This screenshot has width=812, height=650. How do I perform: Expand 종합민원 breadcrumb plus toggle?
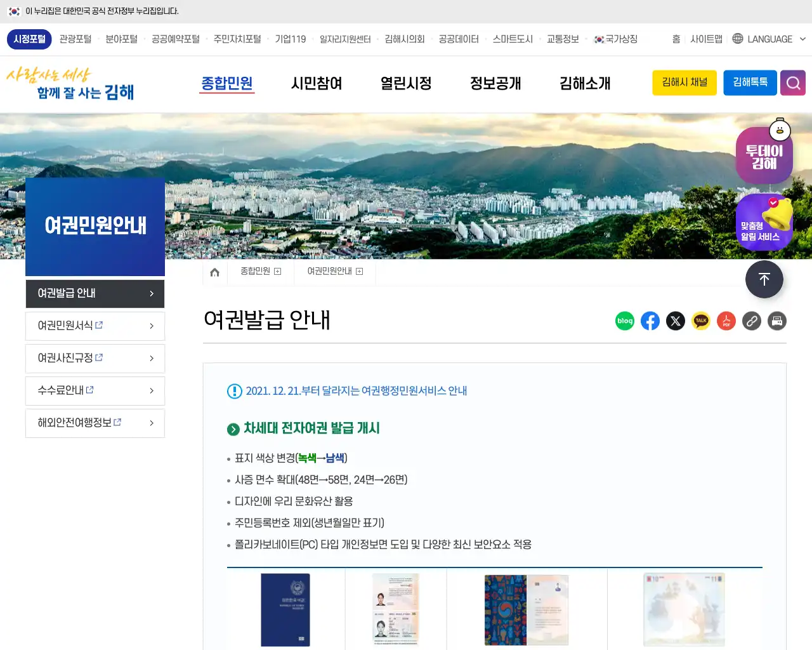pos(277,272)
